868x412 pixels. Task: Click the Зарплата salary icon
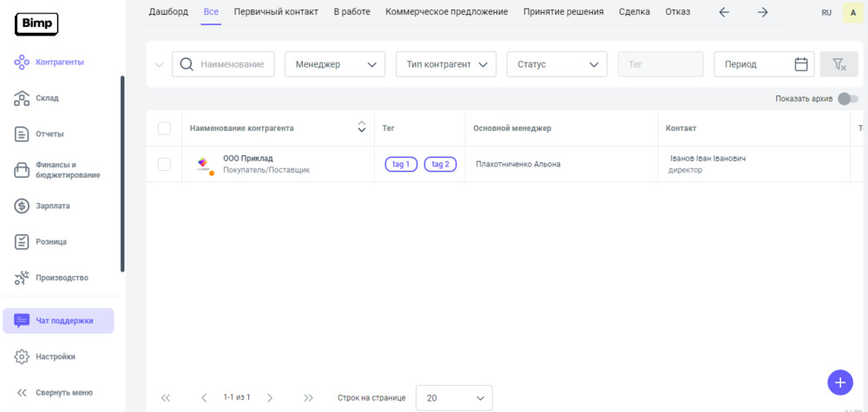point(23,206)
